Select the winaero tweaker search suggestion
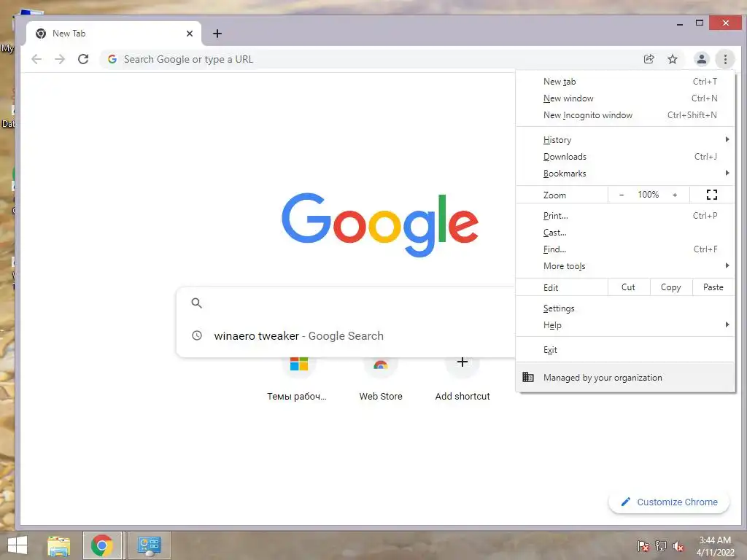This screenshot has width=747, height=560. [x=345, y=335]
